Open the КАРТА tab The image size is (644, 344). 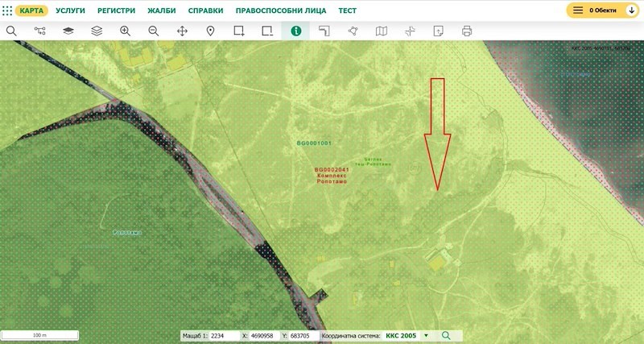[31, 10]
